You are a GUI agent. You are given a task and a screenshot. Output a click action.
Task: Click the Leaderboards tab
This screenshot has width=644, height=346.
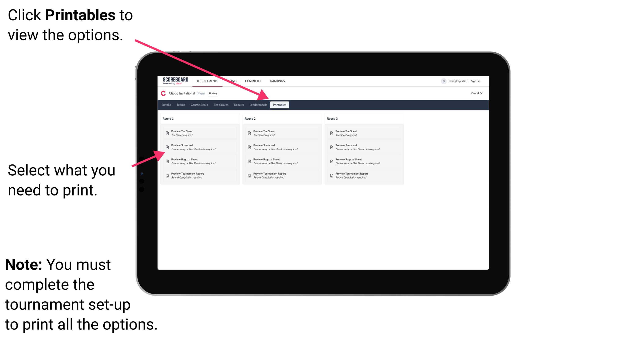pyautogui.click(x=258, y=105)
